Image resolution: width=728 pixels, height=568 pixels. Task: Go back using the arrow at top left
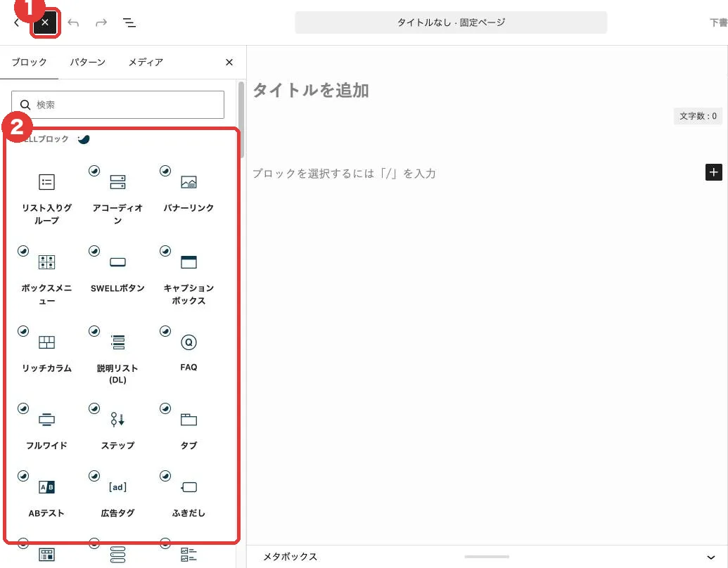(x=17, y=22)
